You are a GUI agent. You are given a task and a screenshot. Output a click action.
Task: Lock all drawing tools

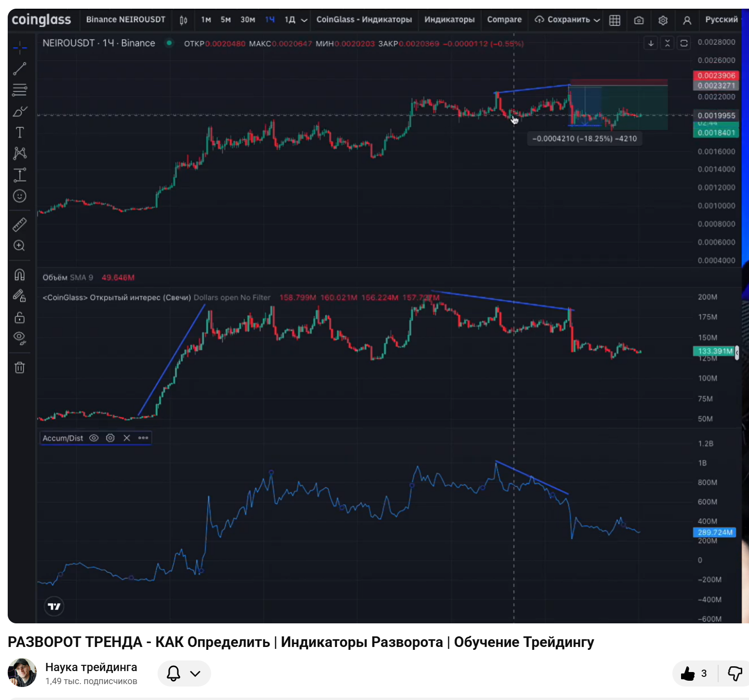[20, 317]
